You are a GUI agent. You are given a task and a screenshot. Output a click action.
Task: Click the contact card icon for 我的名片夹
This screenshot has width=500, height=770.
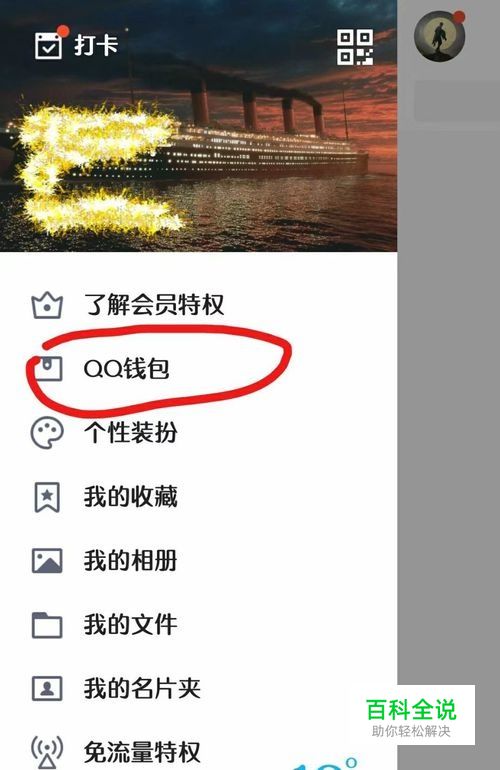pos(47,688)
